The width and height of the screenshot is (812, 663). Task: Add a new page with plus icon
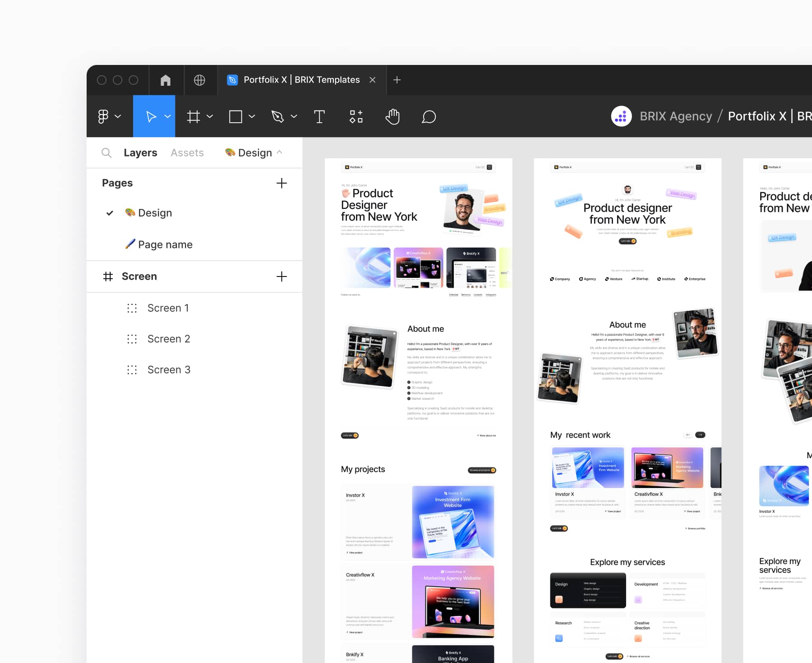[x=281, y=183]
